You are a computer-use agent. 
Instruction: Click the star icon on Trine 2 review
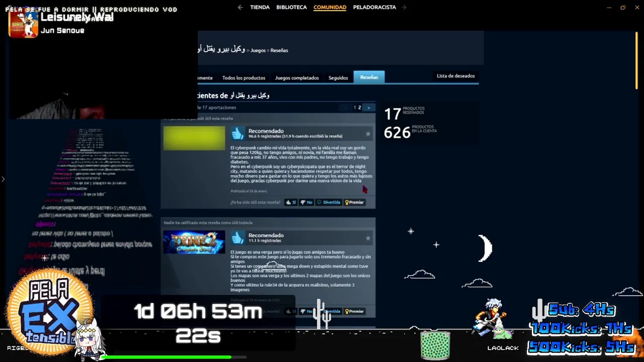click(x=368, y=238)
